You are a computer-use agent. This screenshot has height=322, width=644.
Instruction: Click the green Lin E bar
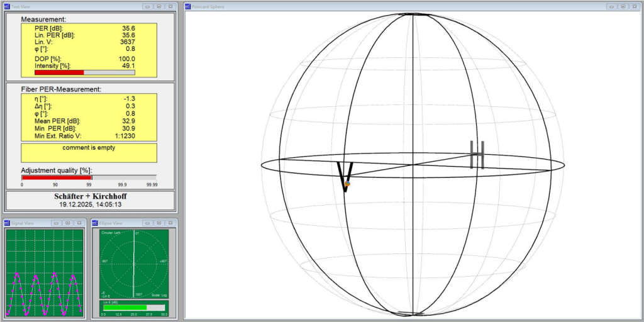[x=125, y=307]
